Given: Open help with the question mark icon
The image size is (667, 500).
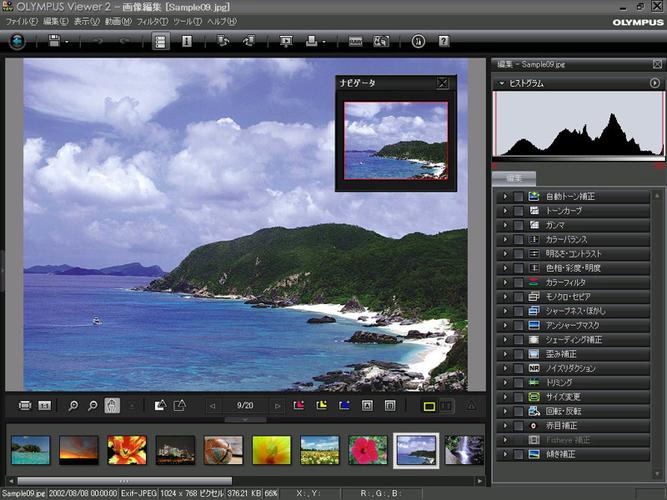Looking at the screenshot, I should [x=443, y=41].
